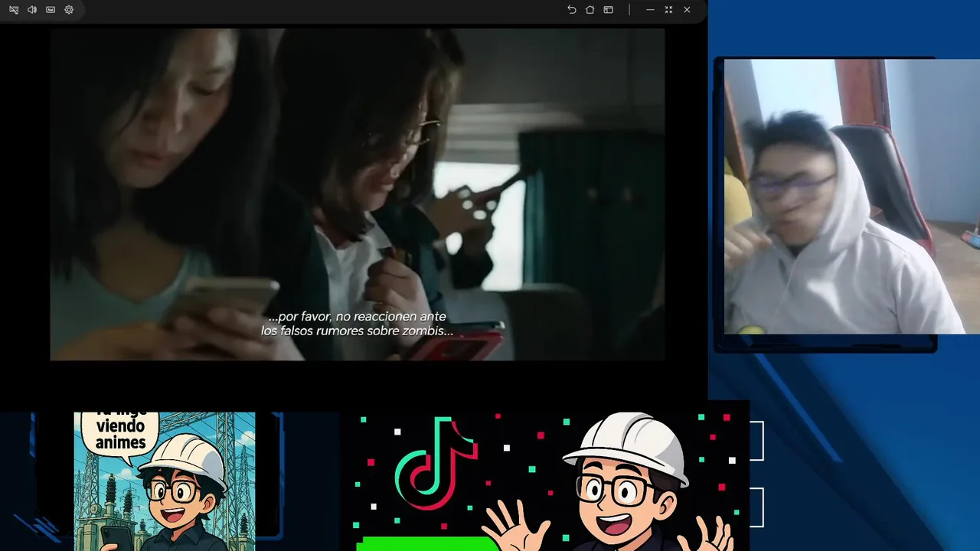Close the video player window
This screenshot has width=980, height=551.
pos(687,10)
